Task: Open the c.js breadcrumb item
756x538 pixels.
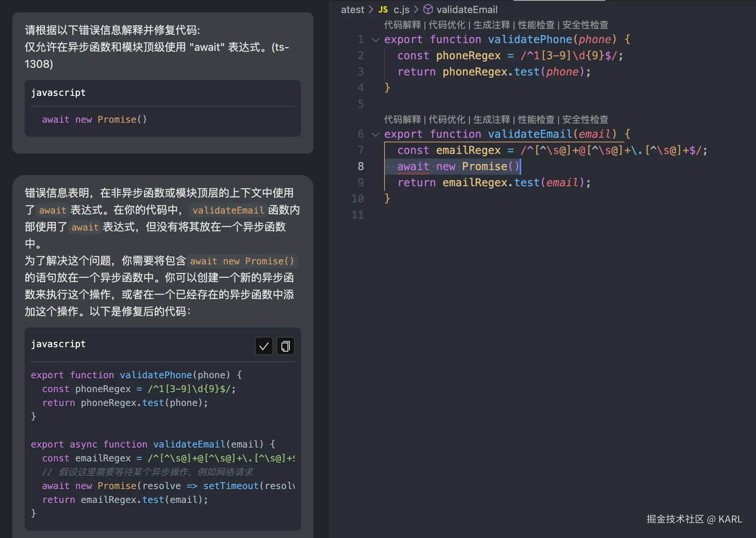Action: 401,10
